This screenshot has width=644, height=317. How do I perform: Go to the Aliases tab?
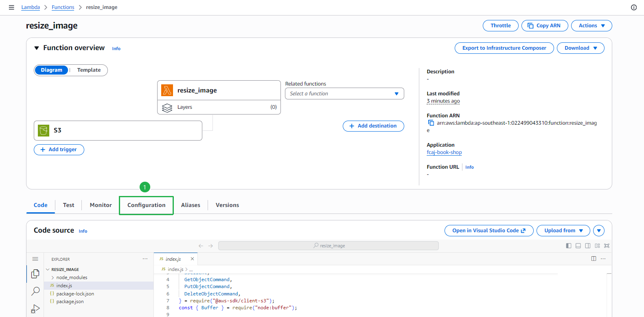(191, 205)
